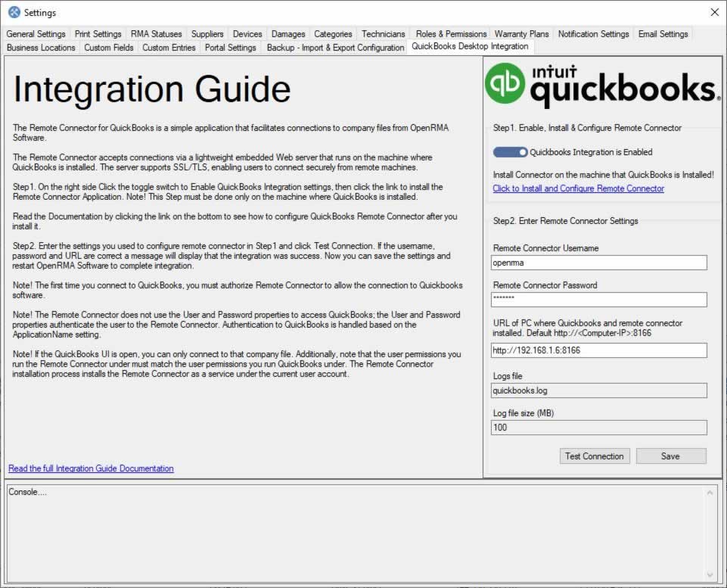Open the full Integration Guide Documentation link
727x588 pixels.
tap(91, 468)
